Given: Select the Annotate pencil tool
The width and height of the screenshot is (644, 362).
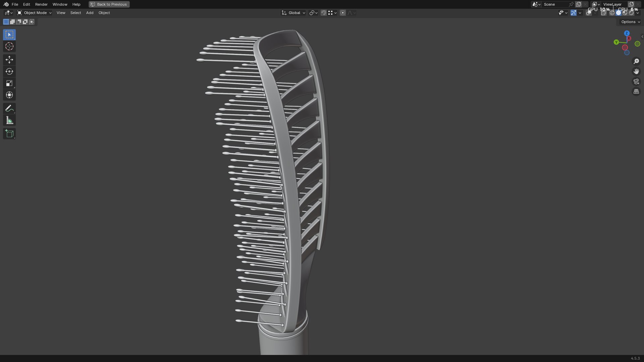Looking at the screenshot, I should tap(9, 108).
